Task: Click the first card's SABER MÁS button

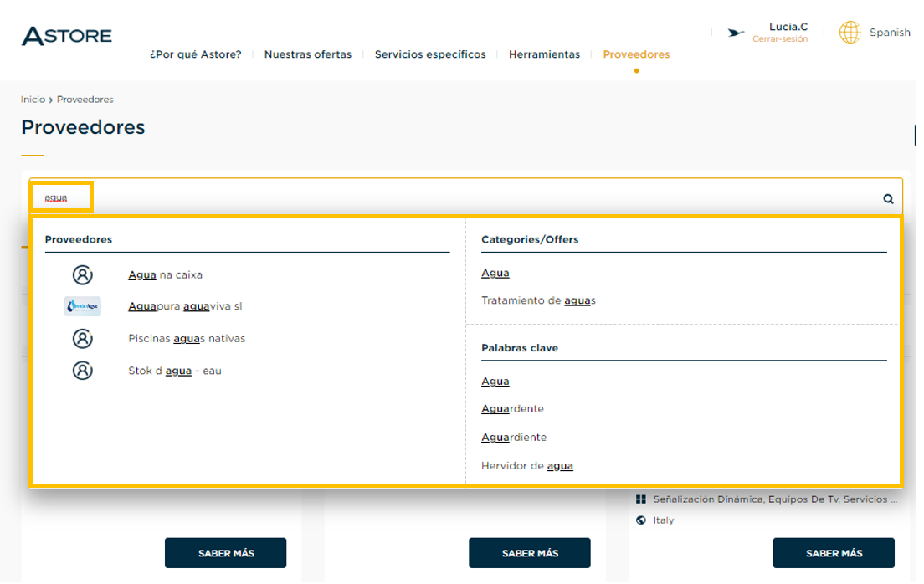Action: click(x=226, y=553)
